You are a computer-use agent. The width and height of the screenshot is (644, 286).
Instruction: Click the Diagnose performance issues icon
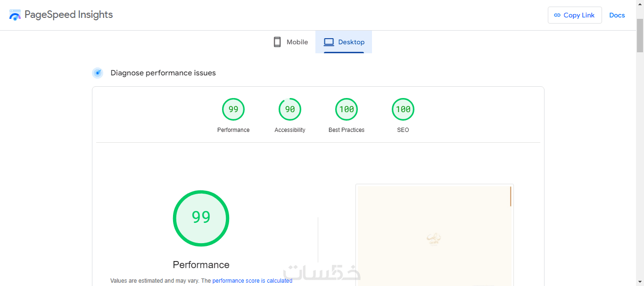point(98,73)
